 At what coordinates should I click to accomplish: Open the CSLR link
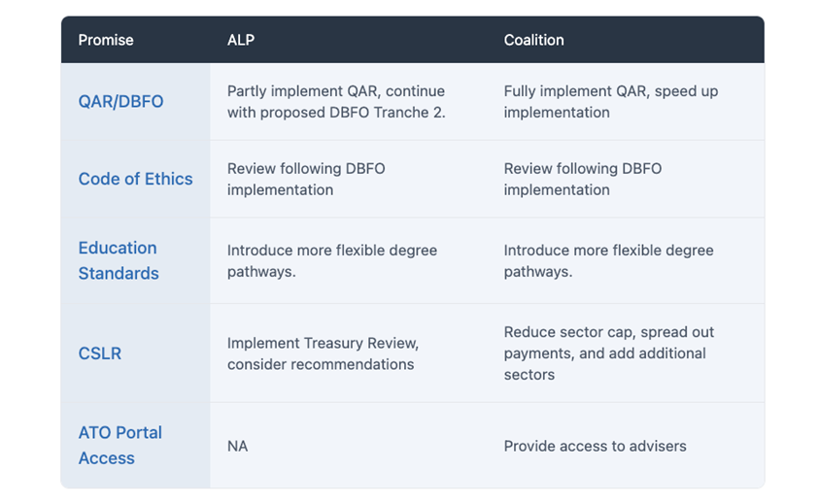tap(100, 353)
